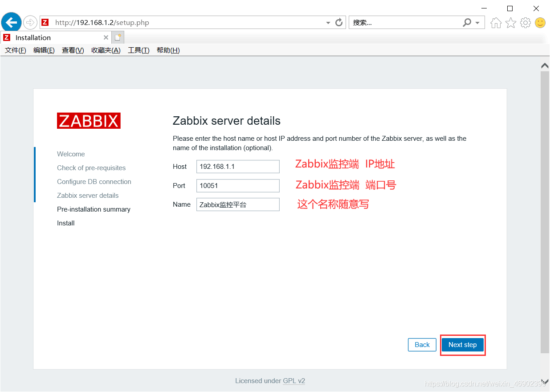Viewport: 550px width, 392px height.
Task: Open the 编辑(E) menu
Action: pyautogui.click(x=44, y=50)
